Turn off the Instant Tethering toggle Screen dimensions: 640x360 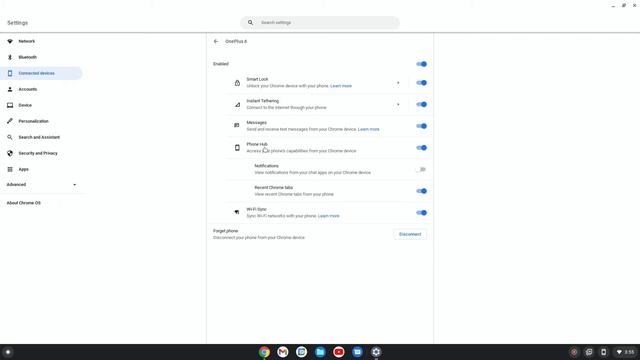click(421, 104)
